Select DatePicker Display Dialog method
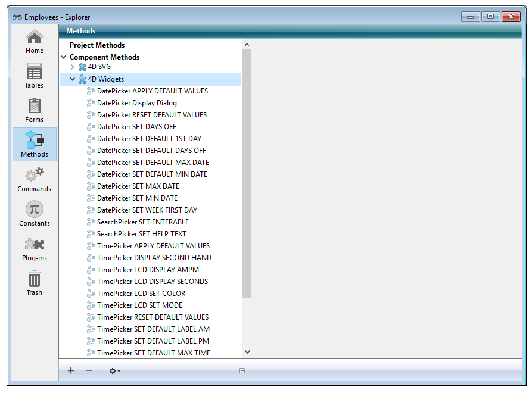This screenshot has width=532, height=393. (136, 103)
